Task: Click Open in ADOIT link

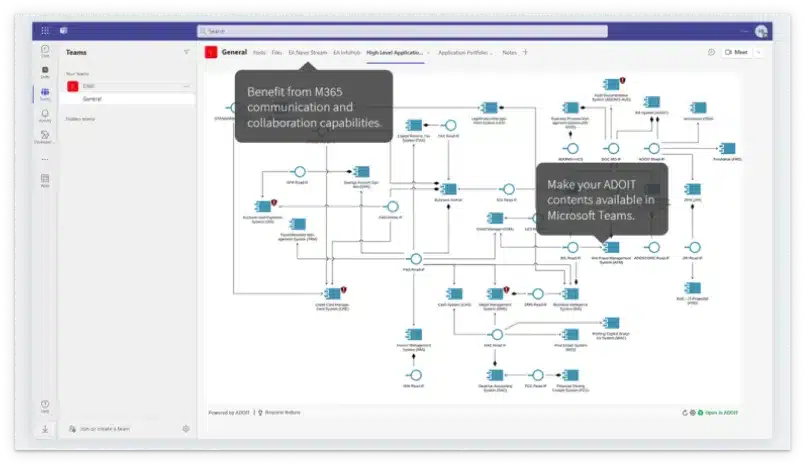Action: 721,413
